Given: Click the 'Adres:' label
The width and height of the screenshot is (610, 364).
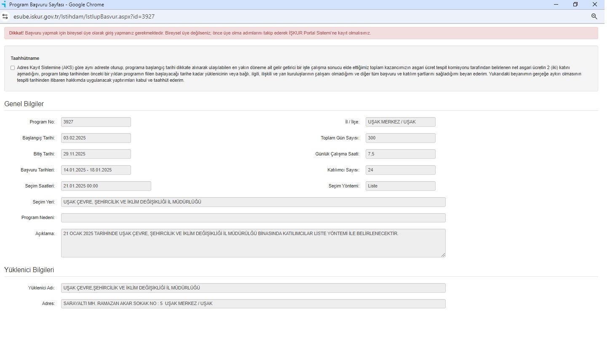Looking at the screenshot, I should [x=48, y=304].
